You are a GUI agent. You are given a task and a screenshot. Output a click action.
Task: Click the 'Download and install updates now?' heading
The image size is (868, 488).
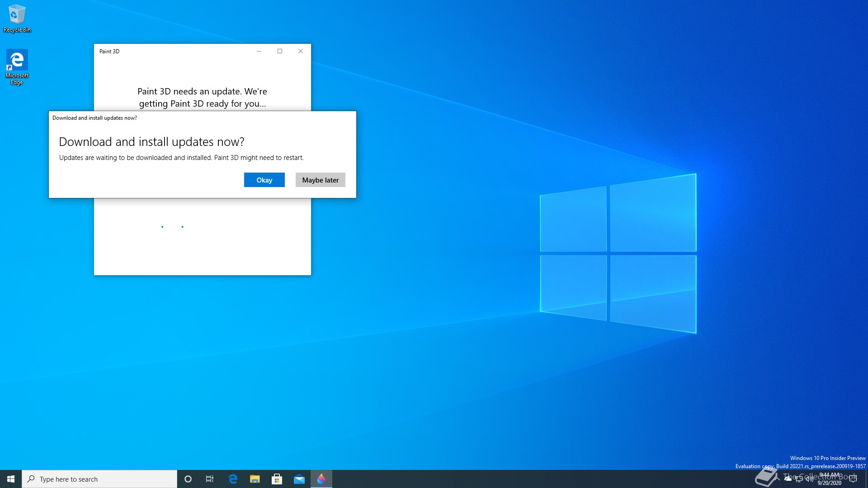[151, 142]
